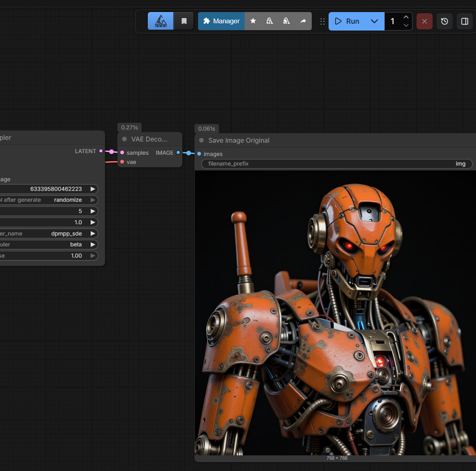Increase the batch count using up arrow
The width and height of the screenshot is (476, 471).
coord(406,17)
